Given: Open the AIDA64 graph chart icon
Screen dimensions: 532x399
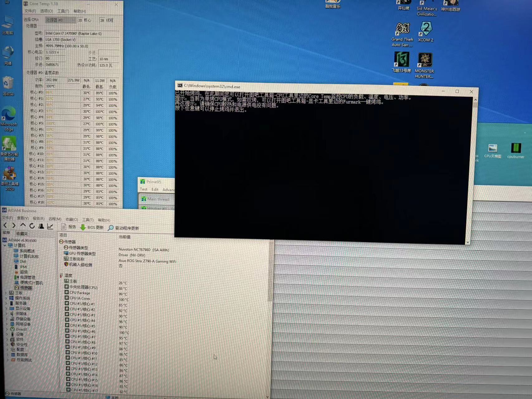Looking at the screenshot, I should click(x=50, y=226).
